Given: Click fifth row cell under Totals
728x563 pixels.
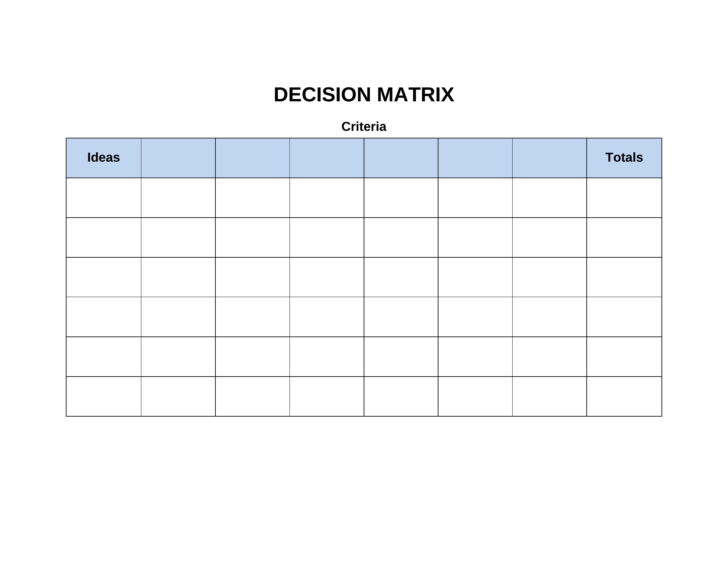Looking at the screenshot, I should tap(624, 357).
